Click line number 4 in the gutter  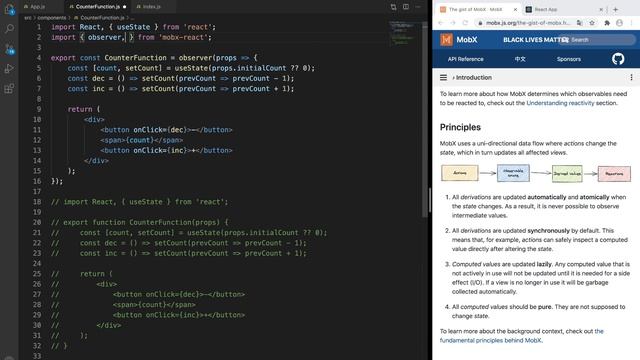39,58
